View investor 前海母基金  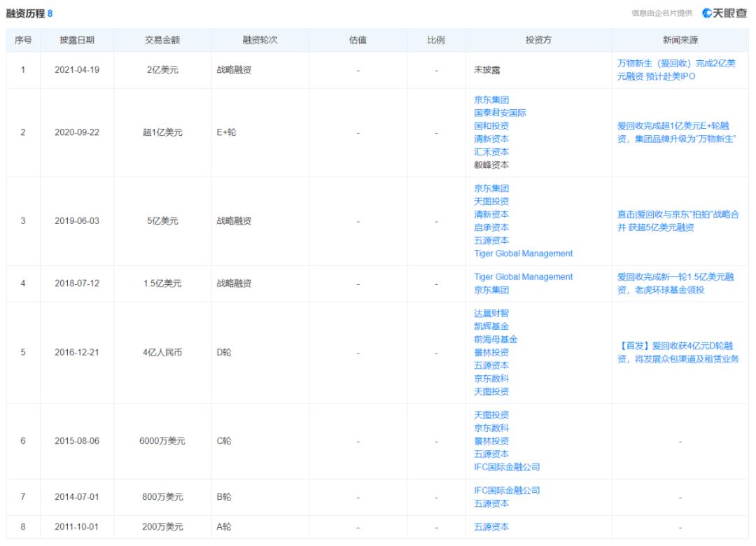coord(496,339)
